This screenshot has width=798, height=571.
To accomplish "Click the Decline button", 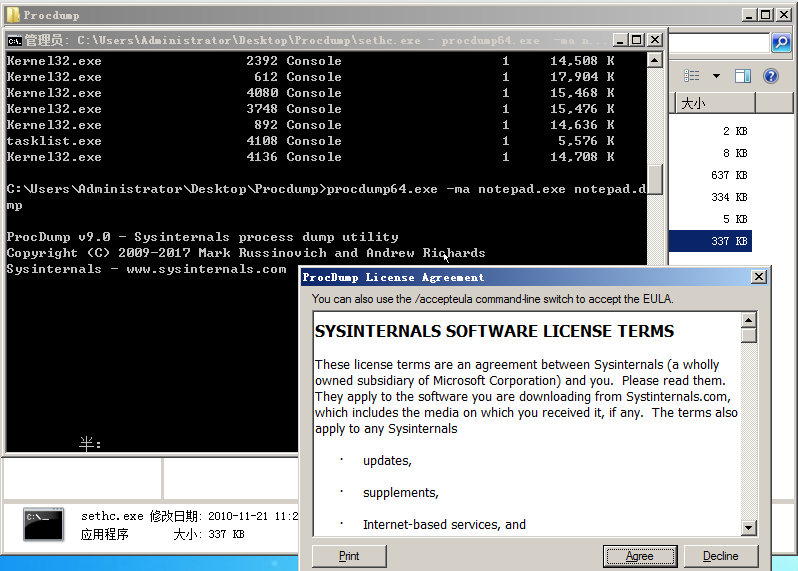I will [x=721, y=556].
